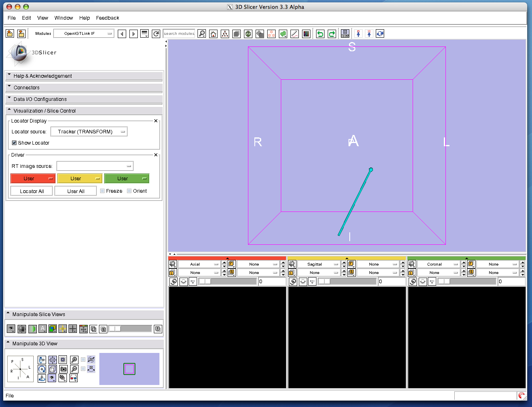Image resolution: width=532 pixels, height=407 pixels.
Task: Click the yellow crosshair icon in Slice Views
Action: click(x=62, y=329)
